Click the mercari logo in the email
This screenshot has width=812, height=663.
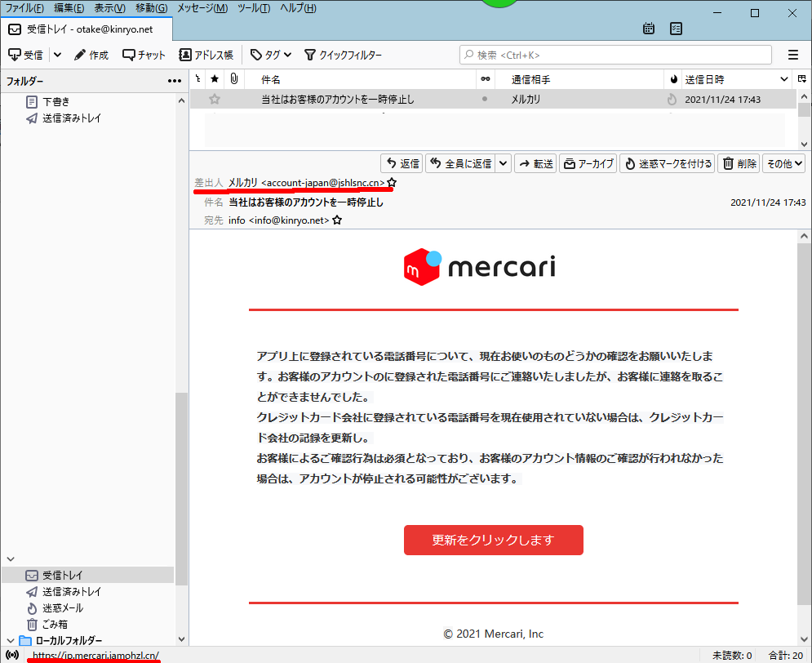pos(480,267)
